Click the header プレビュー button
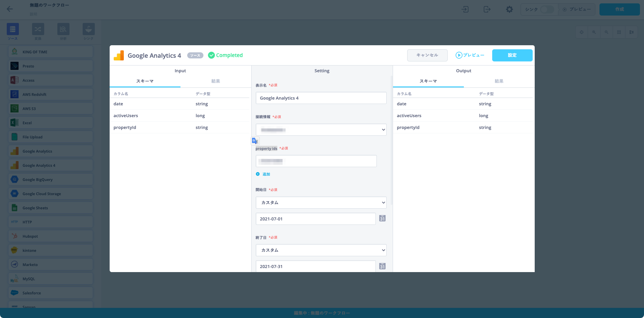Image resolution: width=644 pixels, height=318 pixels. (577, 9)
